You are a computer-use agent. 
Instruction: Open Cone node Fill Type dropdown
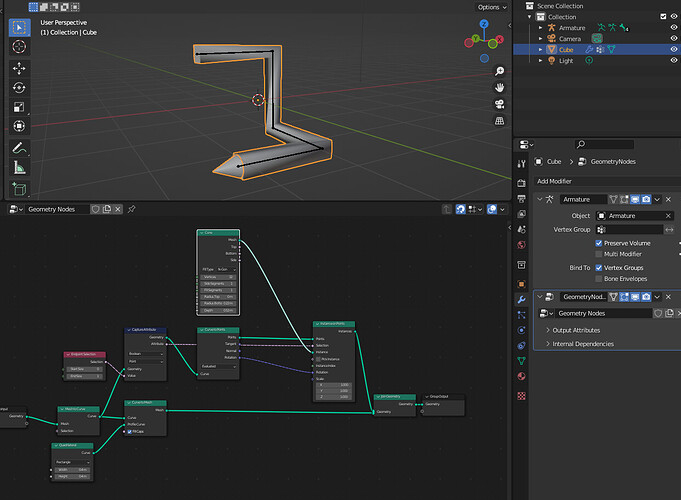click(226, 269)
